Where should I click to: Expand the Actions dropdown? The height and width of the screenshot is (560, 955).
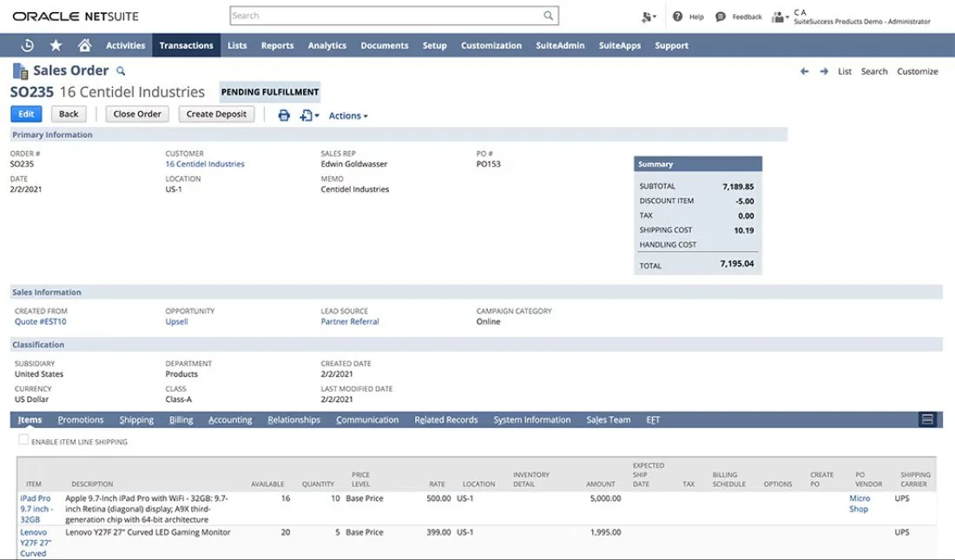click(x=348, y=115)
